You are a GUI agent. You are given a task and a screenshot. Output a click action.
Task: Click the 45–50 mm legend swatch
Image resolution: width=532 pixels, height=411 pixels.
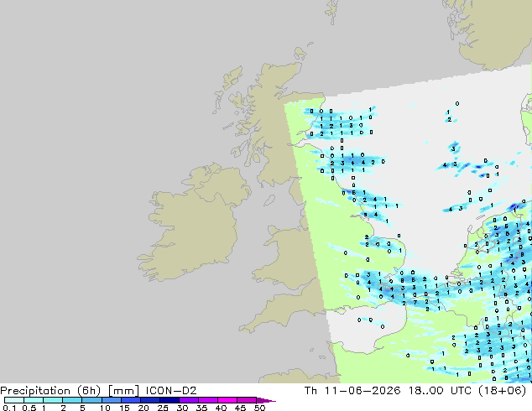(246, 400)
